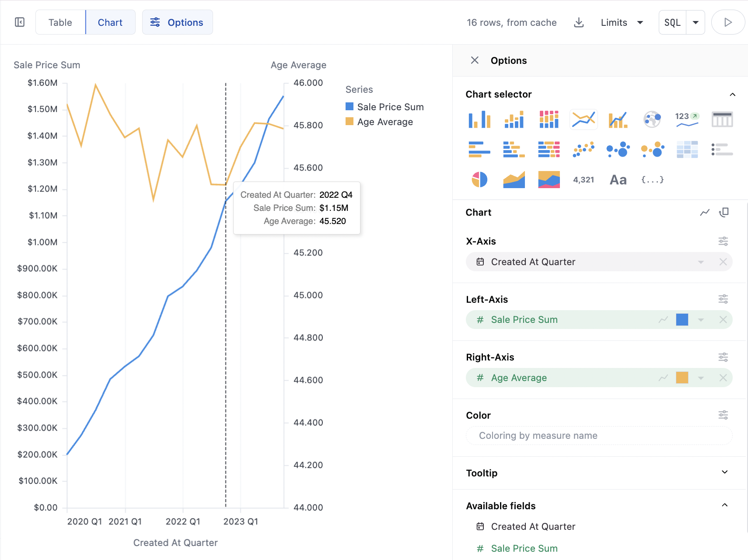Click the run query play button
The image size is (748, 560).
(x=728, y=22)
